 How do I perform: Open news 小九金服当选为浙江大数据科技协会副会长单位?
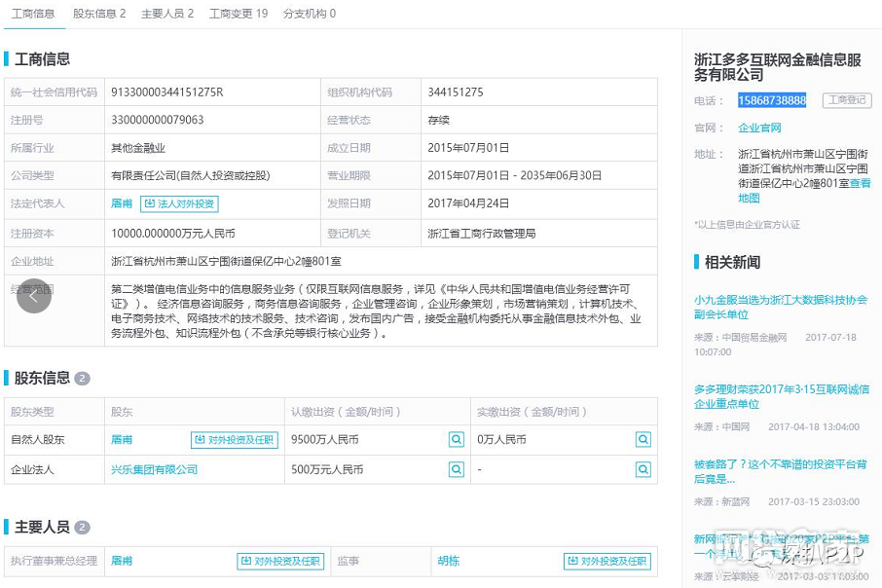tap(781, 308)
